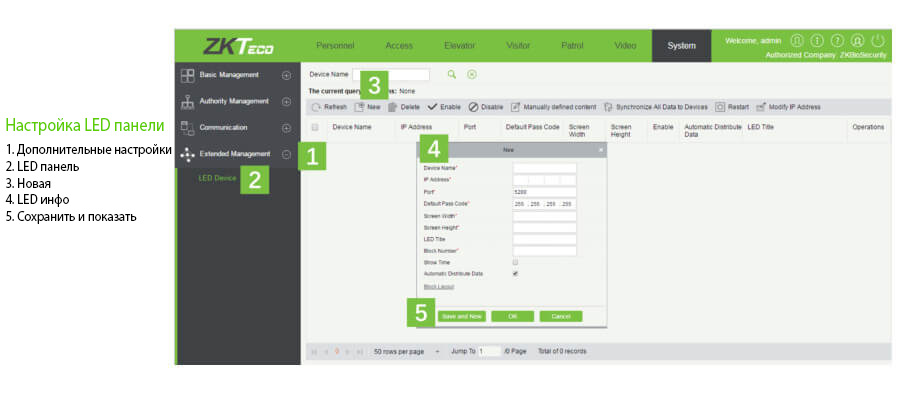Click the Port input field in dialog

[544, 191]
